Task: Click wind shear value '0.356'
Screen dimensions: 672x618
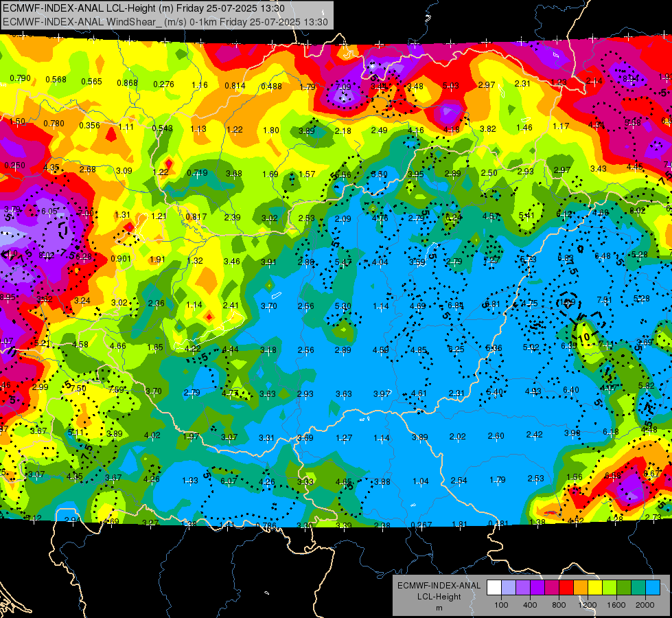Action: tap(89, 125)
